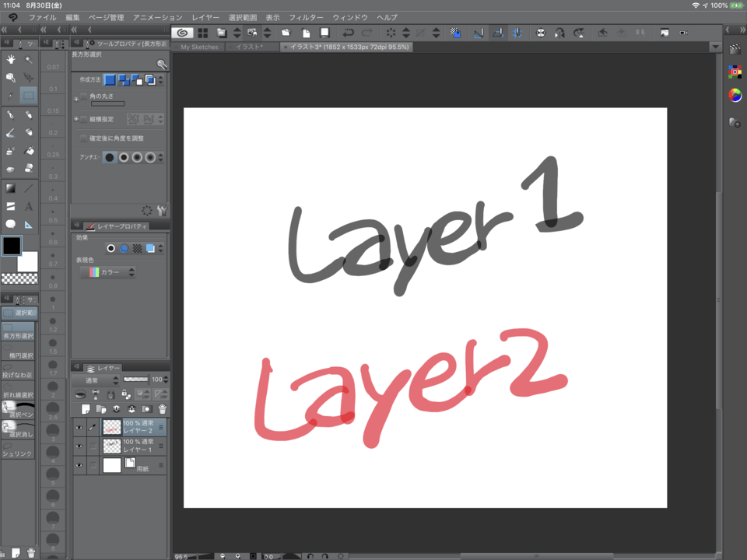Hide レイヤー 2 with its eye icon
Viewport: 747px width, 560px height.
(x=79, y=427)
